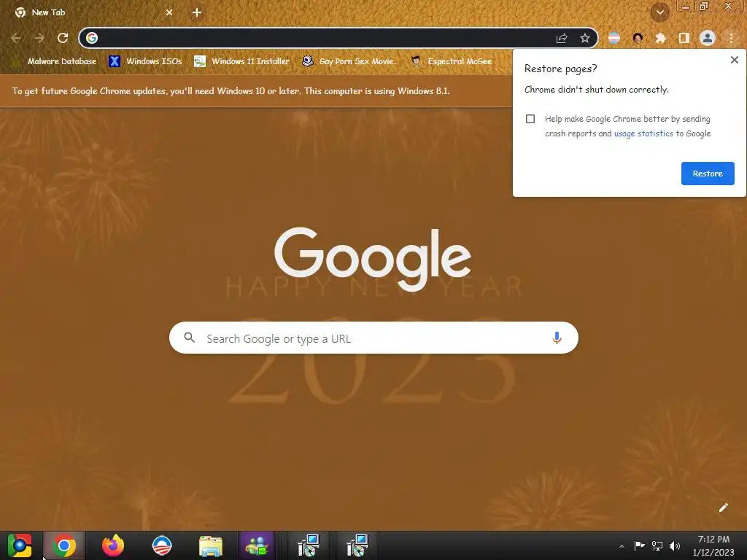
Task: Open the second installer icon in taskbar
Action: tap(357, 545)
